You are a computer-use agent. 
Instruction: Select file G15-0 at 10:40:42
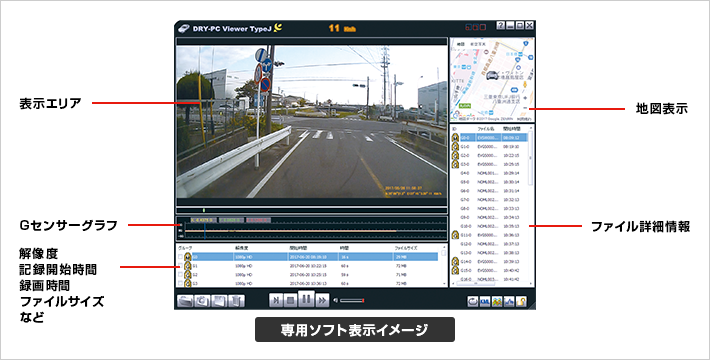click(489, 270)
